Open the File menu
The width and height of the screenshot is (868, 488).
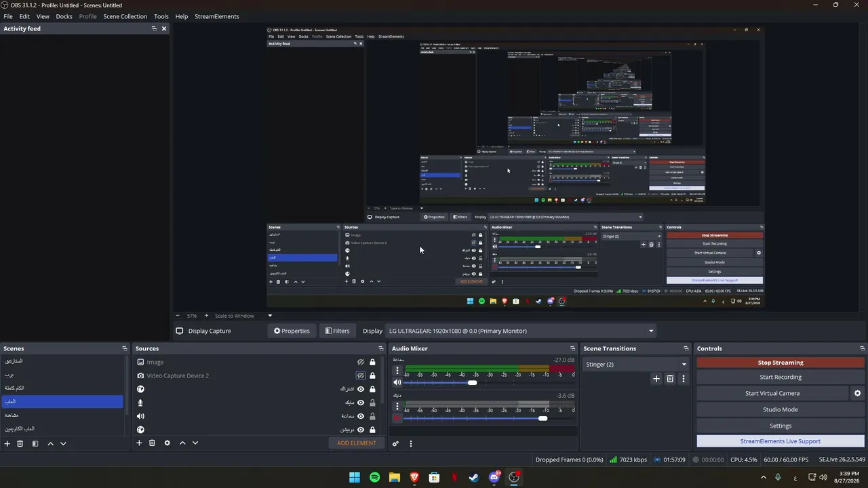tap(8, 16)
